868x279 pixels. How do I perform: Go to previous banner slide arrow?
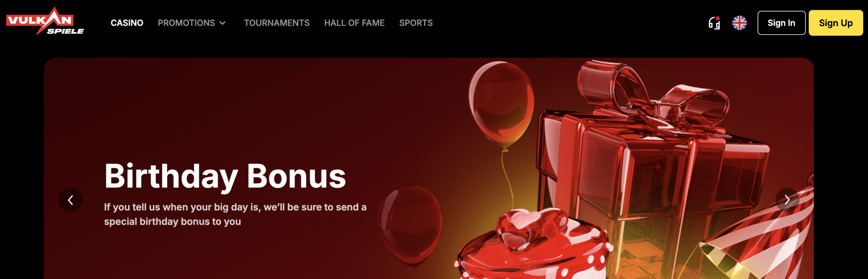click(71, 200)
